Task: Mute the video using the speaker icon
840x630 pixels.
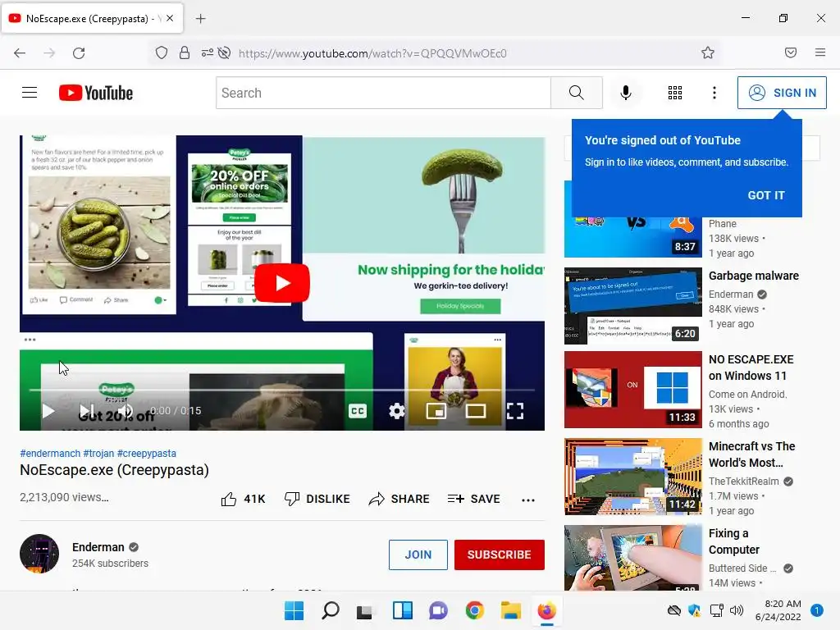Action: [x=126, y=411]
